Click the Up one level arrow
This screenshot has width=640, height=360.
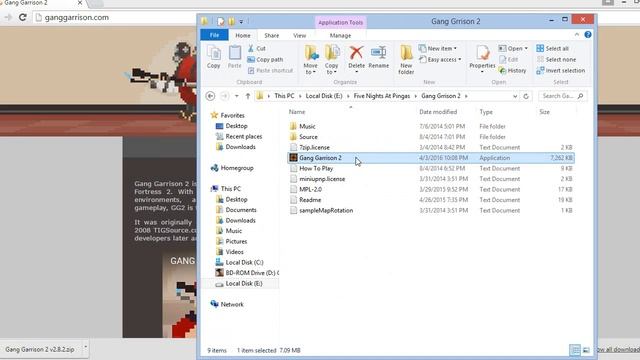248,96
